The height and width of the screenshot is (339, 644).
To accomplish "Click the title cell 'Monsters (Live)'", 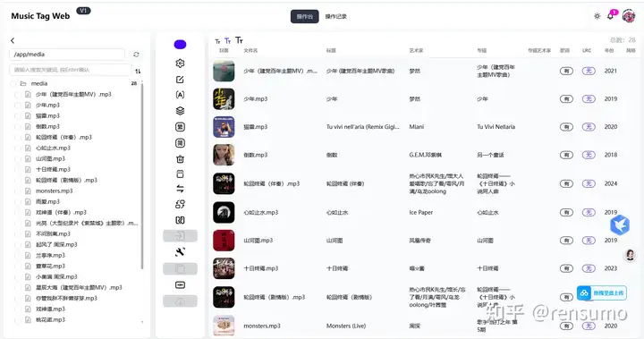I will click(x=346, y=326).
